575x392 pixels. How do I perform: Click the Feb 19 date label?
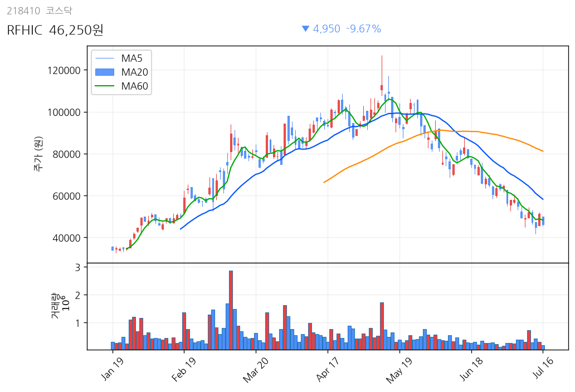pos(183,369)
